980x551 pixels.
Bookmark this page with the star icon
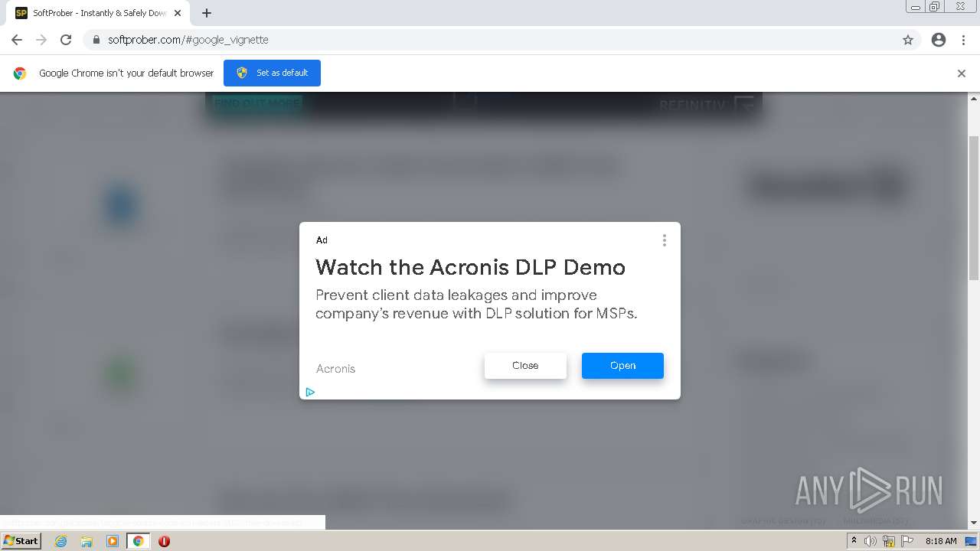[x=908, y=40]
